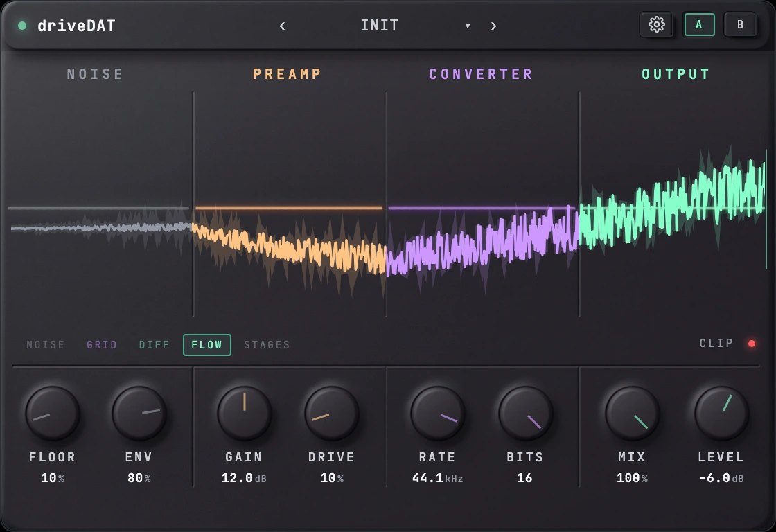
Task: Click the MIX knob
Action: click(x=632, y=413)
